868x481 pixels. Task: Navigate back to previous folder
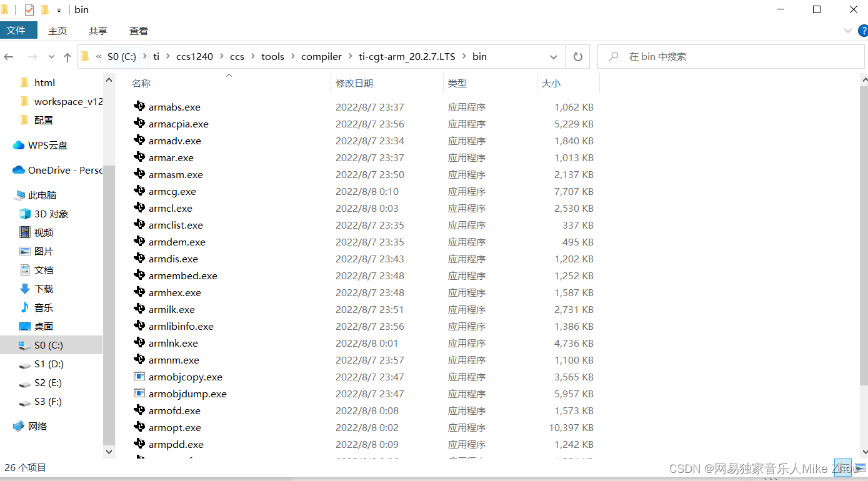[9, 57]
